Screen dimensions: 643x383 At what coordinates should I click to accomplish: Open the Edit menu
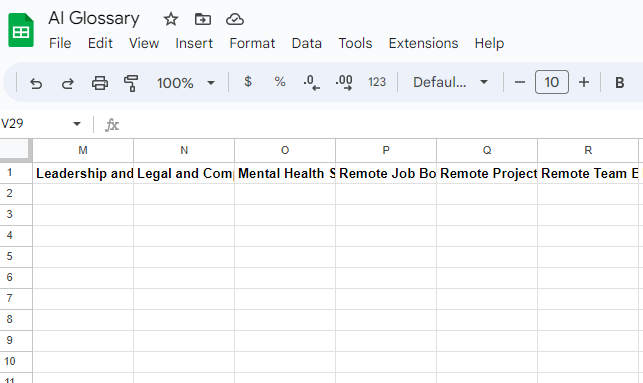(x=100, y=43)
